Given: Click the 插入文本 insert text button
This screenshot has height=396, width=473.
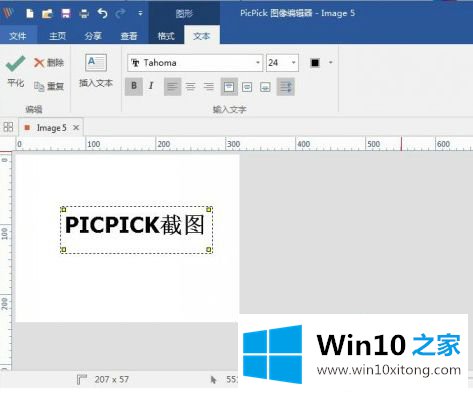Looking at the screenshot, I should 96,70.
